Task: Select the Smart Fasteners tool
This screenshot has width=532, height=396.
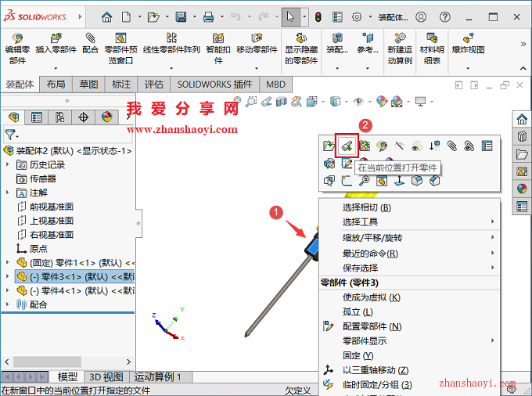Action: [218, 49]
